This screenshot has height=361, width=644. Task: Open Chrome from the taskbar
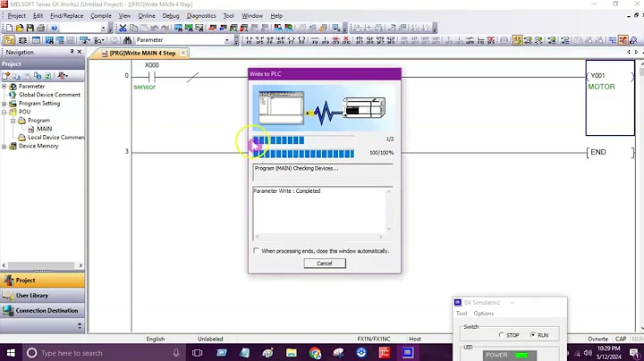pyautogui.click(x=315, y=353)
